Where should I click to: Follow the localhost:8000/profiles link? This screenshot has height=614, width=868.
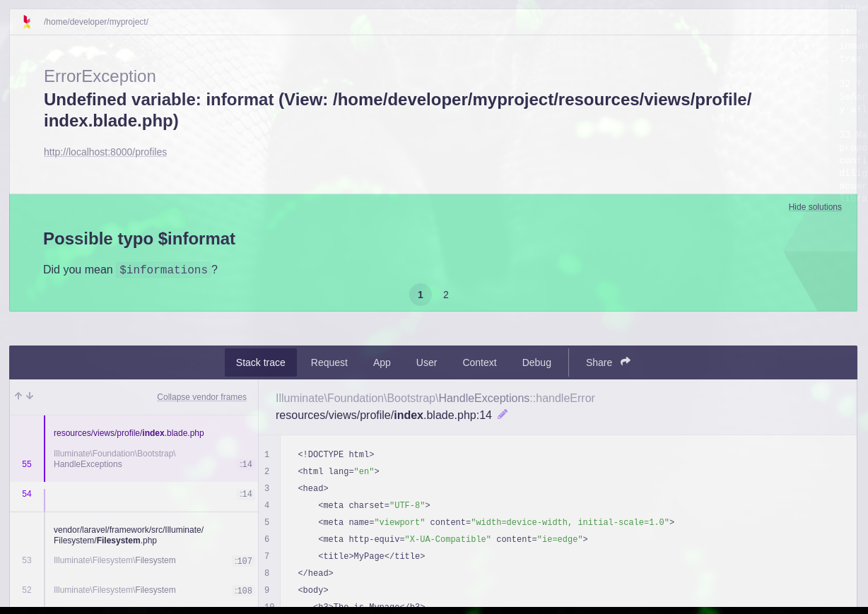pos(105,152)
